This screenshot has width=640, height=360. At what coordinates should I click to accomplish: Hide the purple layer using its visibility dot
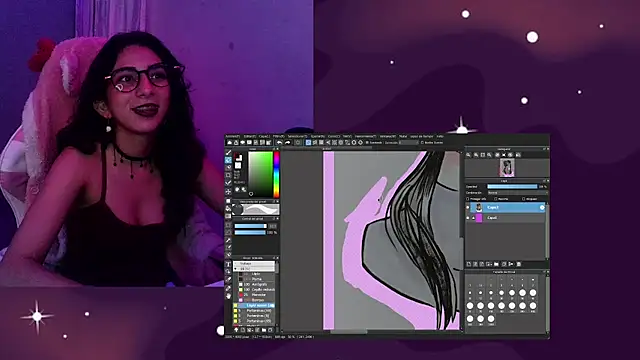click(468, 218)
